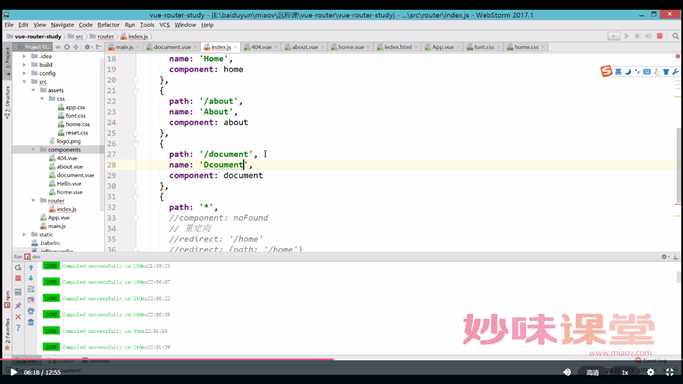Open the Refactor menu
This screenshot has height=384, width=683.
click(108, 25)
